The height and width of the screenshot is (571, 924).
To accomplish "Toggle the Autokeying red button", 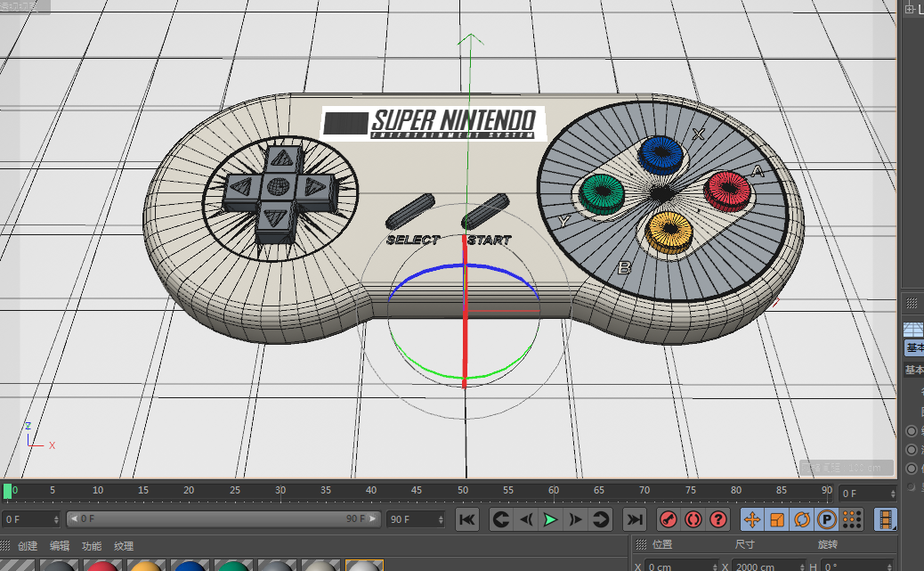I will (693, 519).
